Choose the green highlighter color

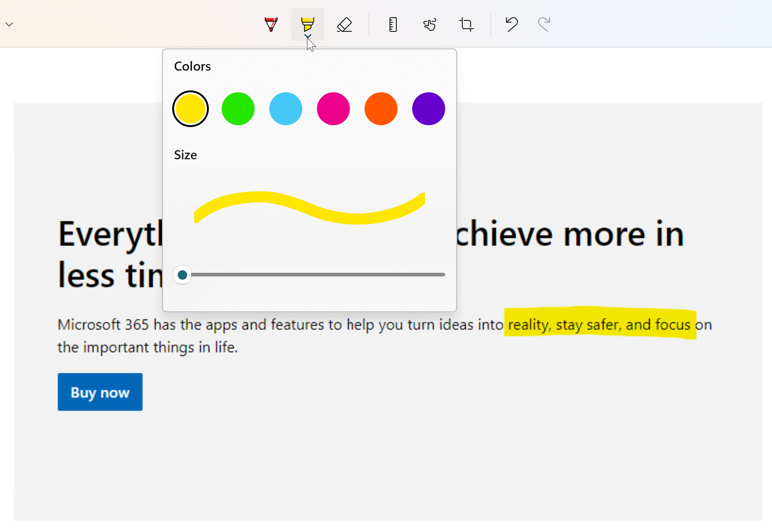[238, 108]
